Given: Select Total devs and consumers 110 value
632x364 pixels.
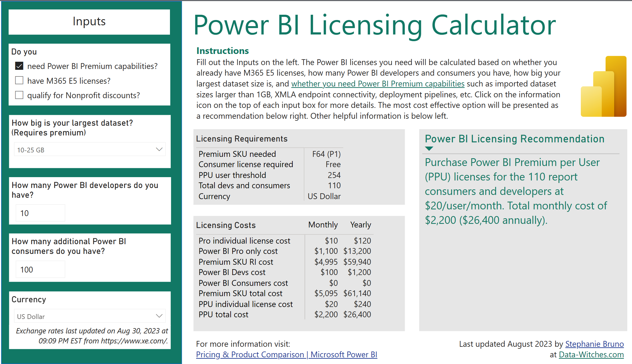Looking at the screenshot, I should 334,185.
